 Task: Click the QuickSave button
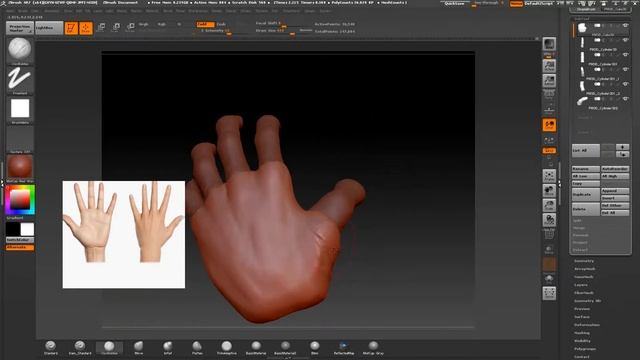tap(455, 3)
